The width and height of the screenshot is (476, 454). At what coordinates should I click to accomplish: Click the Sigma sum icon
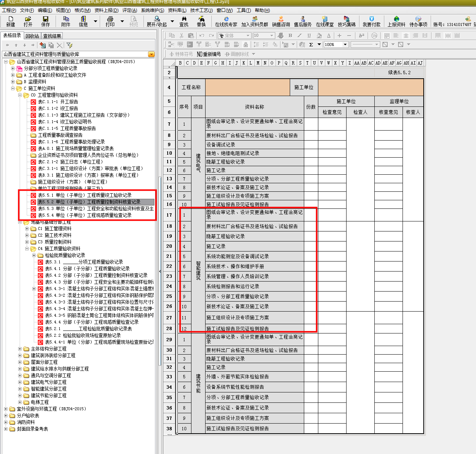click(x=311, y=45)
